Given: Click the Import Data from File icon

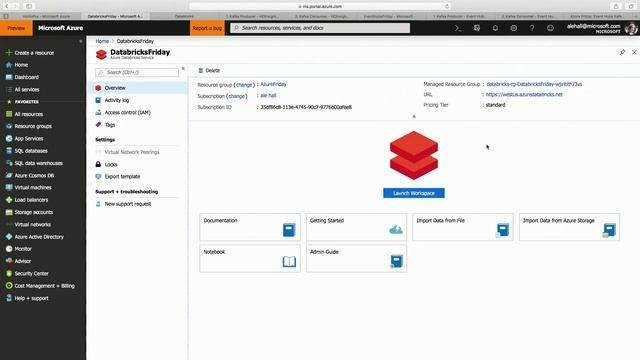Looking at the screenshot, I should pos(502,230).
